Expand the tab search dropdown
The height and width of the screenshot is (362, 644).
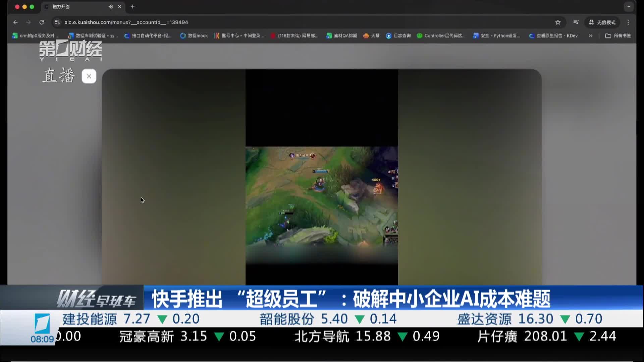click(x=629, y=7)
